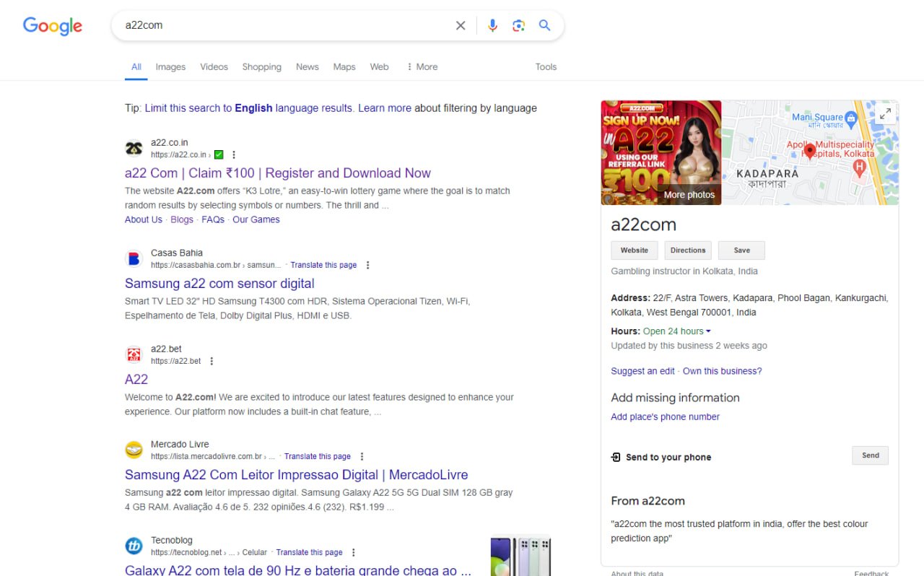The image size is (924, 576).
Task: Click Send button for send to phone
Action: tap(871, 455)
